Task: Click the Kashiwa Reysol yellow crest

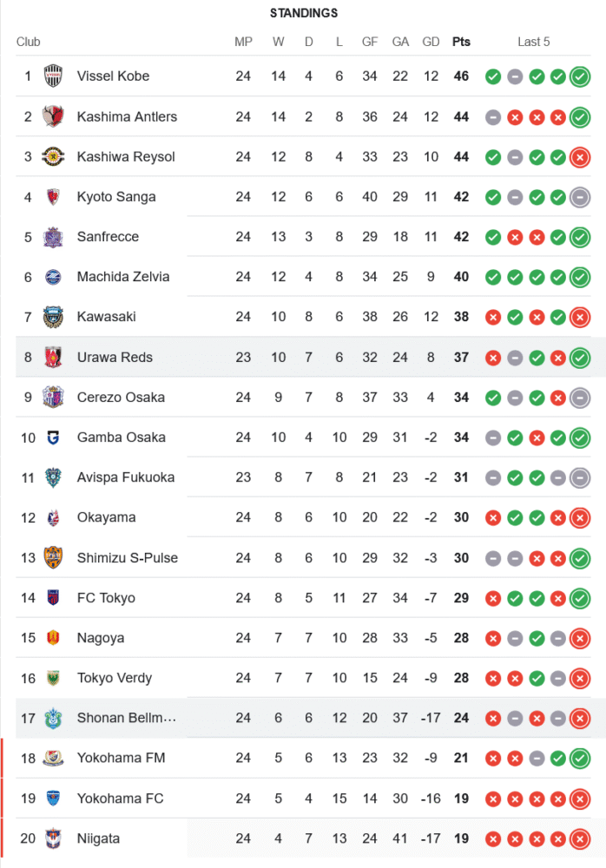Action: click(53, 157)
